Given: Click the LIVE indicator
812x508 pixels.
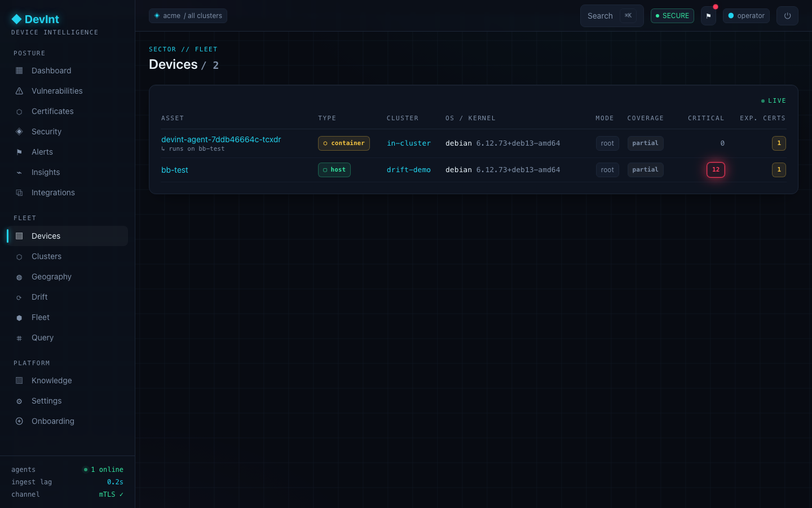Looking at the screenshot, I should tap(774, 100).
